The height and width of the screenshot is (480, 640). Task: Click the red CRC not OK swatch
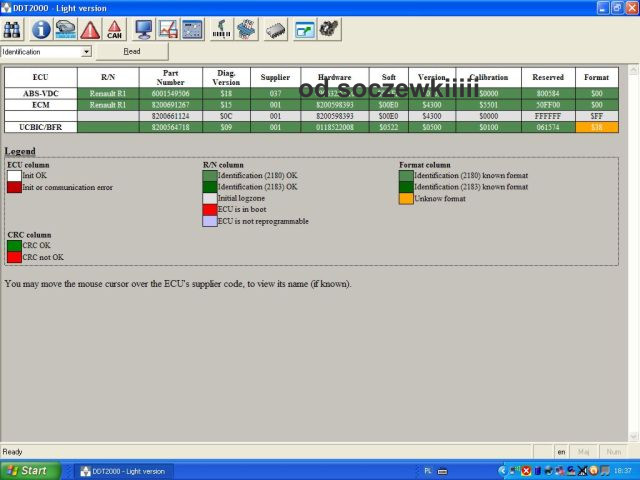[x=14, y=257]
